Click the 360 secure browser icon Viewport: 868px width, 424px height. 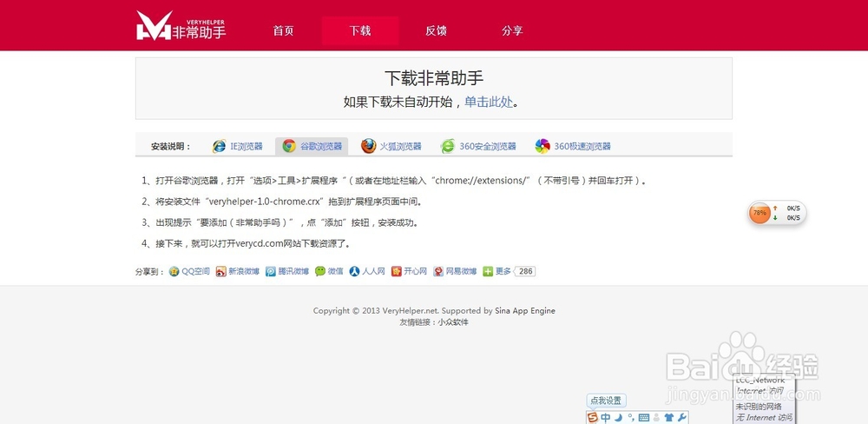(x=448, y=146)
